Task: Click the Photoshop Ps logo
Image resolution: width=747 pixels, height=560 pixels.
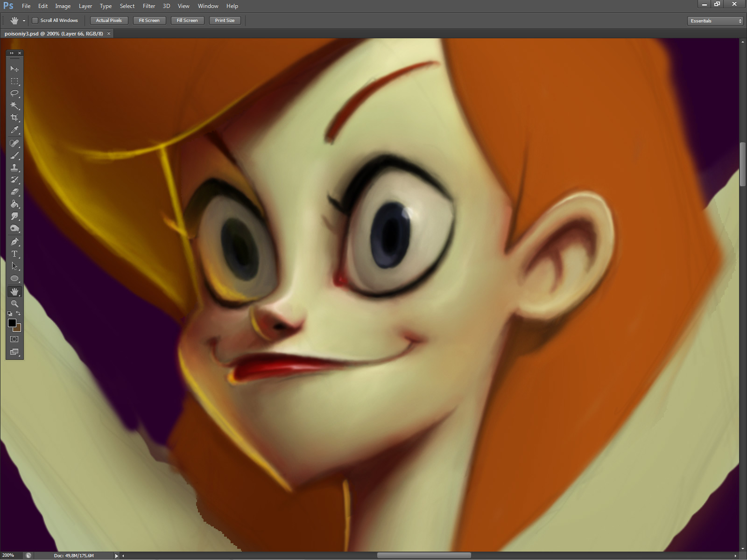Action: [x=8, y=6]
